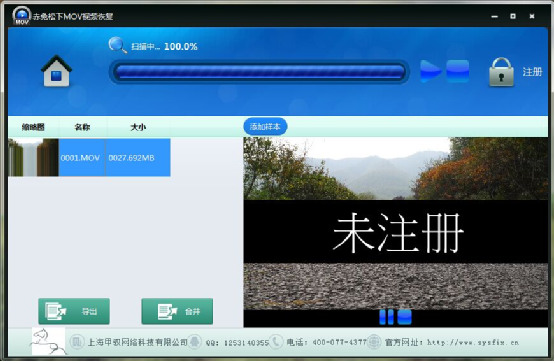Screen dimensions: 555x363
Task: Click the scan progress bar
Action: [259, 72]
